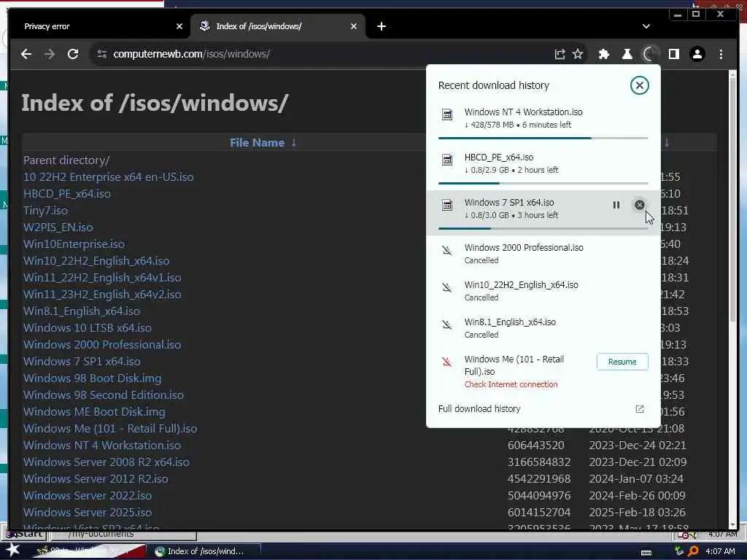
Task: Open the Extensions puzzle icon
Action: pyautogui.click(x=604, y=54)
